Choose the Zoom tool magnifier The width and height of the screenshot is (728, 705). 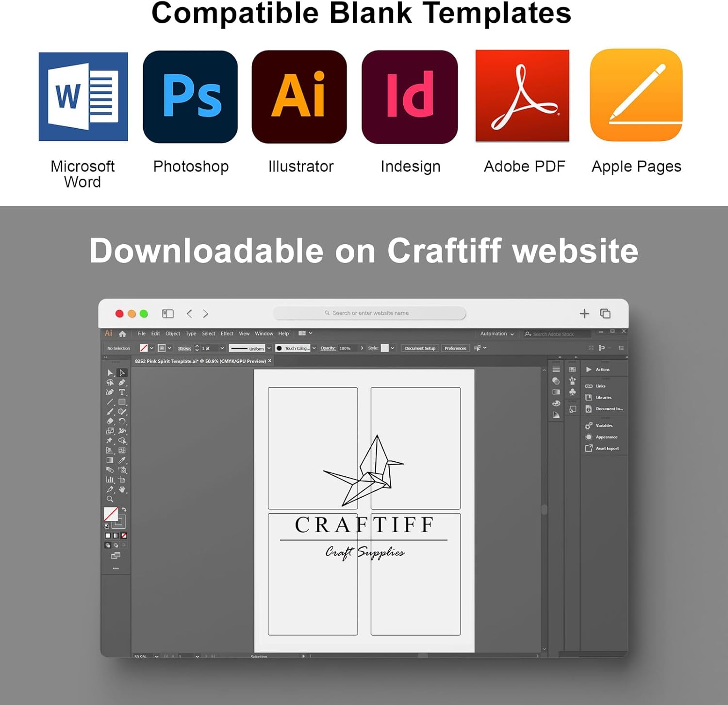pos(110,499)
